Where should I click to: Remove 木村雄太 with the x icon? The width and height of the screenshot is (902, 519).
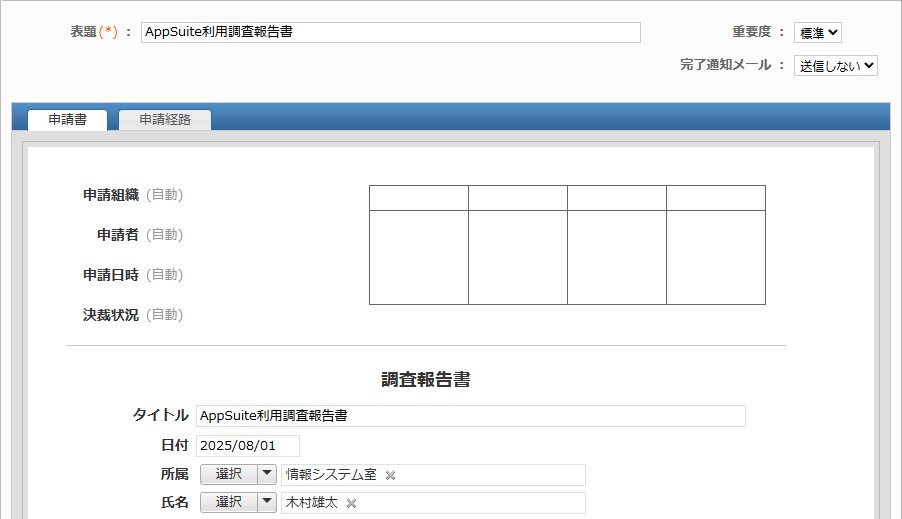(x=351, y=503)
